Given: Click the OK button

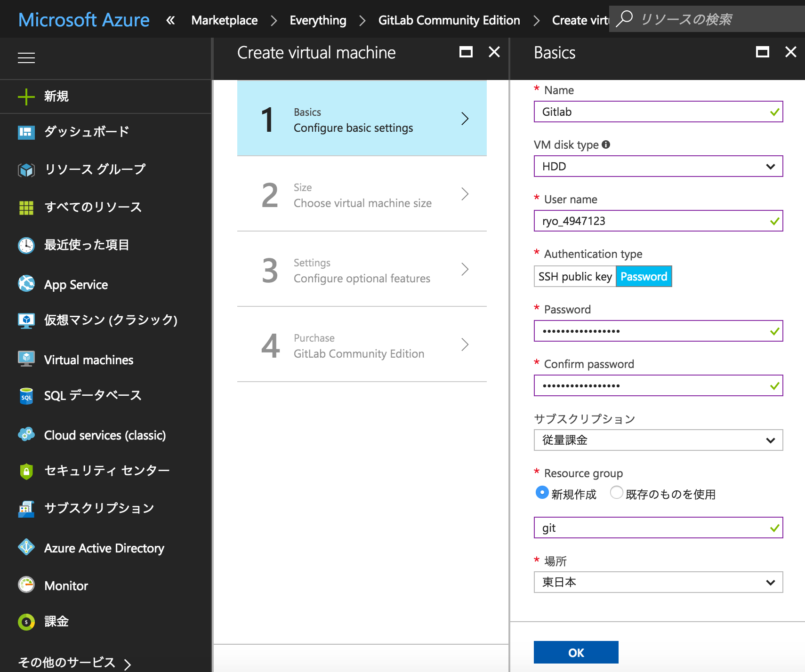Looking at the screenshot, I should click(x=576, y=652).
